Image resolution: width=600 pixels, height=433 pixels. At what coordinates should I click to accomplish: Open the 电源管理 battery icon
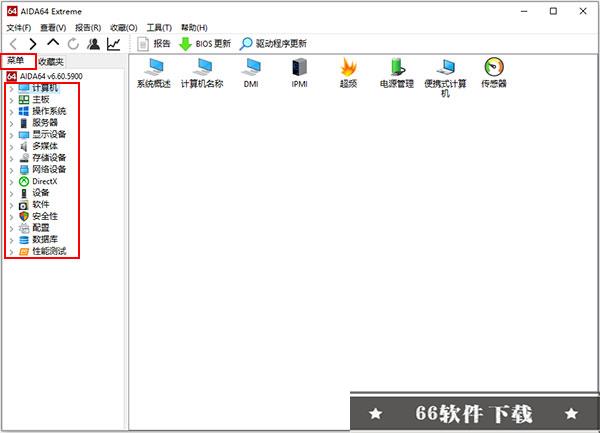[x=397, y=73]
